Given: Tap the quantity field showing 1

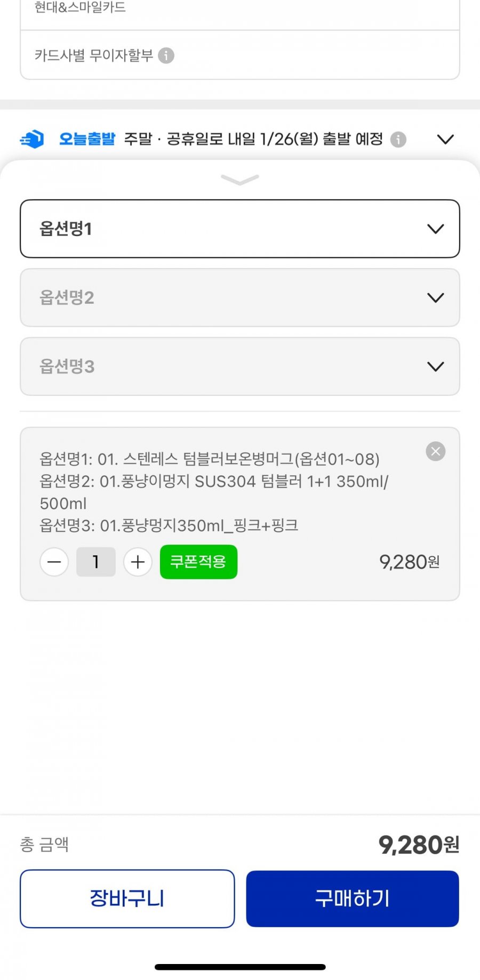Looking at the screenshot, I should (x=96, y=562).
